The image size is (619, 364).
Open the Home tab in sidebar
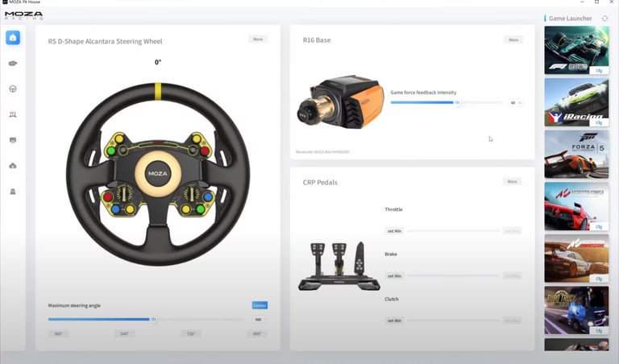(13, 38)
